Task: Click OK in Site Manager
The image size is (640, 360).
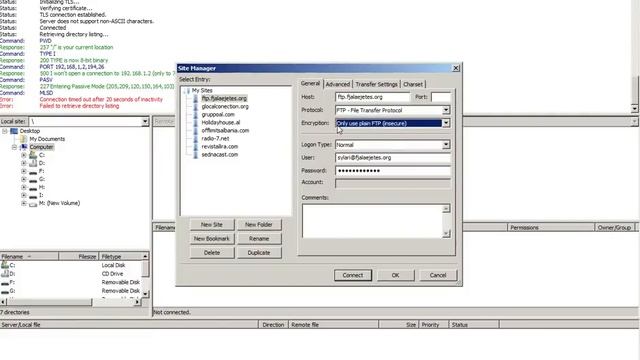Action: (396, 275)
